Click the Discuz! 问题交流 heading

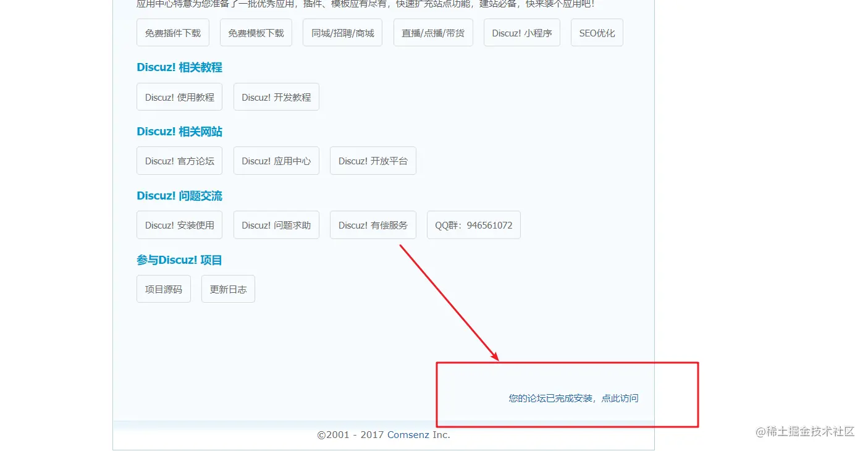click(x=179, y=196)
